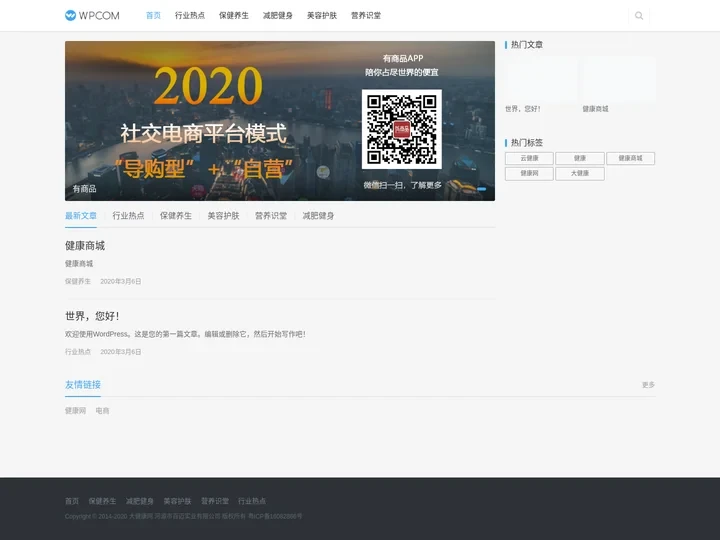
Task: Open the 电商 friend link
Action: (102, 411)
